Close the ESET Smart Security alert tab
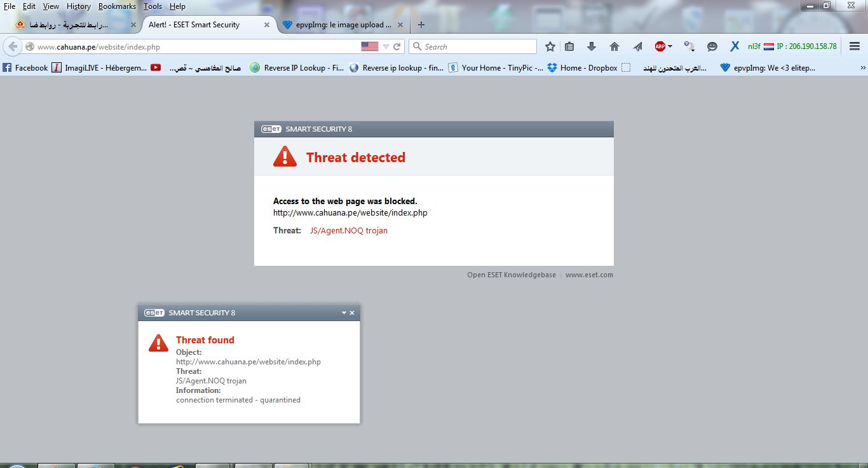The image size is (868, 468). click(x=267, y=25)
